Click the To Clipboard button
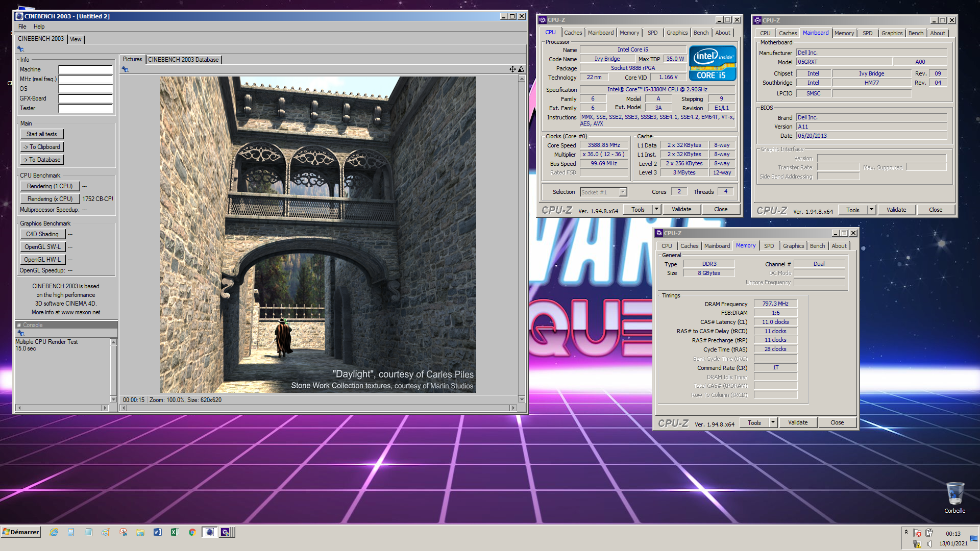The height and width of the screenshot is (551, 980). [42, 147]
